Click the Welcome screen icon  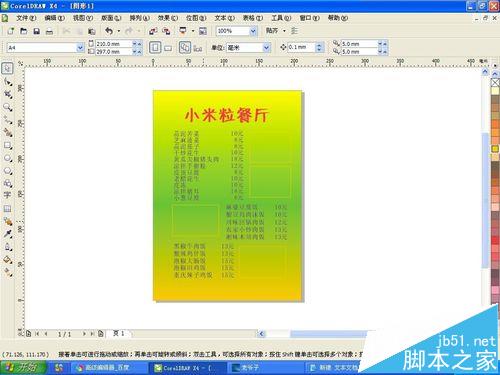(203, 31)
